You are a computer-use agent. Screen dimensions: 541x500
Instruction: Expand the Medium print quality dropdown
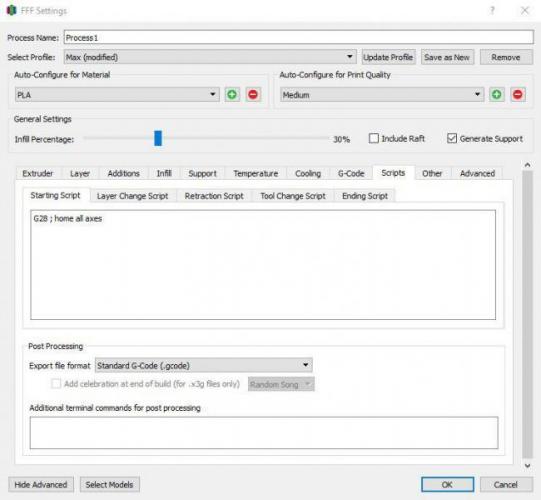(x=382, y=95)
